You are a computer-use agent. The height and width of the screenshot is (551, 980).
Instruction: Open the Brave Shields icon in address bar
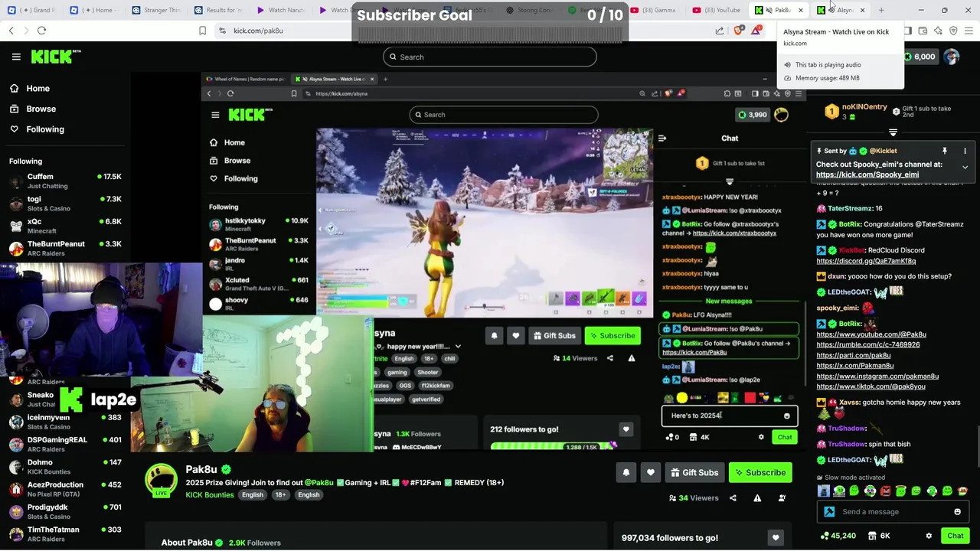(738, 31)
